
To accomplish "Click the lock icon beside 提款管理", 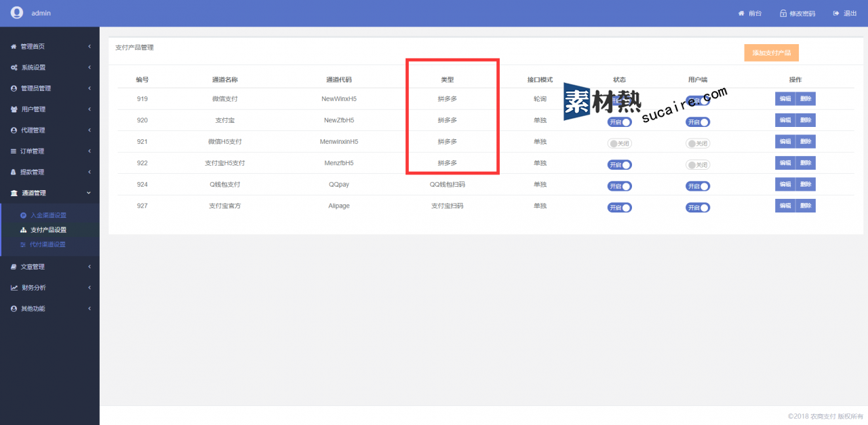I will 14,172.
